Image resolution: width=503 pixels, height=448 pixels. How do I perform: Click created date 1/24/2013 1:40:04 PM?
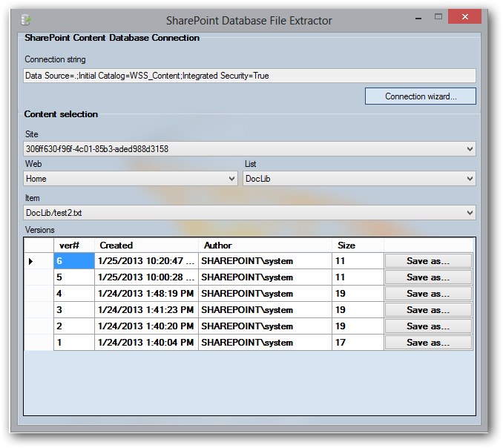coord(147,343)
